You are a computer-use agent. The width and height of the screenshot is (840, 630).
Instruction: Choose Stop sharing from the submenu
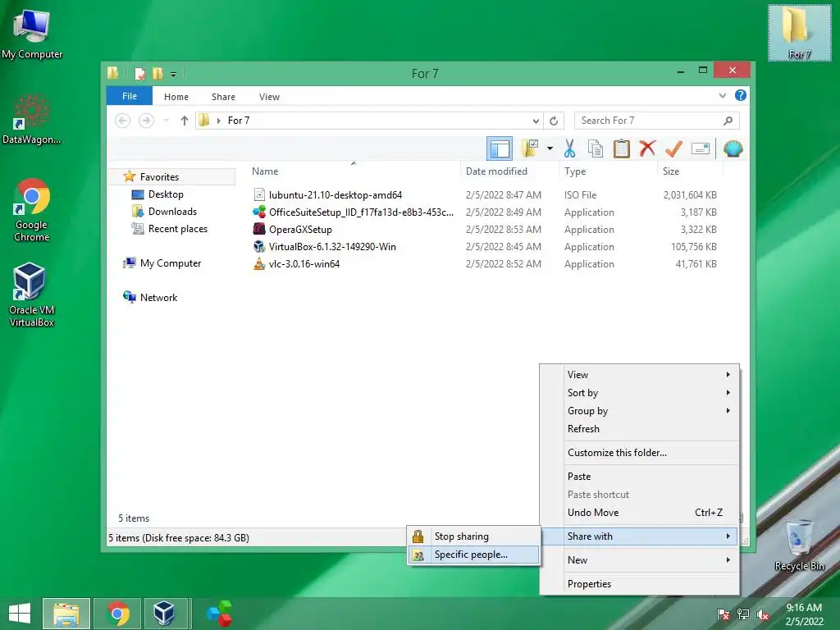point(473,536)
